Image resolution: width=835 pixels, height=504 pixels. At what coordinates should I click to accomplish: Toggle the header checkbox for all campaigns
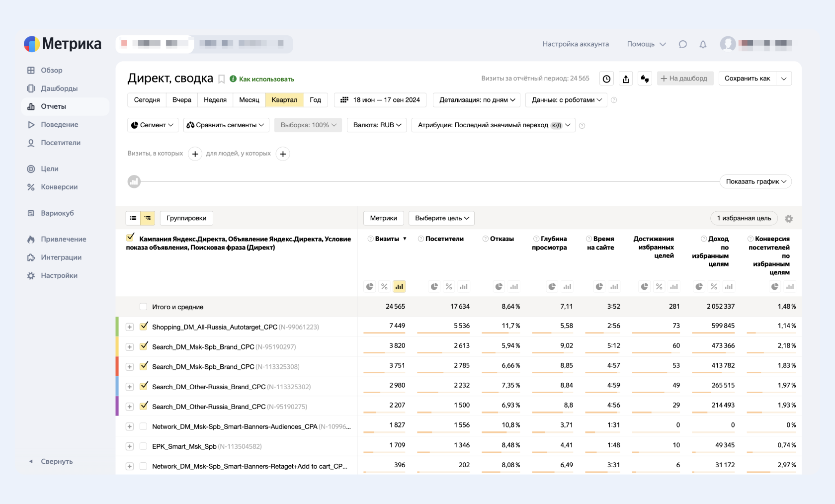(130, 238)
